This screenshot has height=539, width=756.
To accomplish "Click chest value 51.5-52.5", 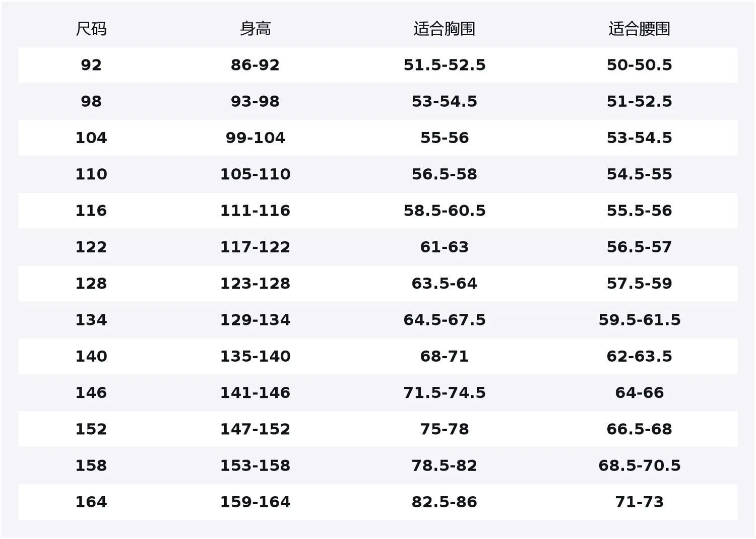I will (x=444, y=65).
